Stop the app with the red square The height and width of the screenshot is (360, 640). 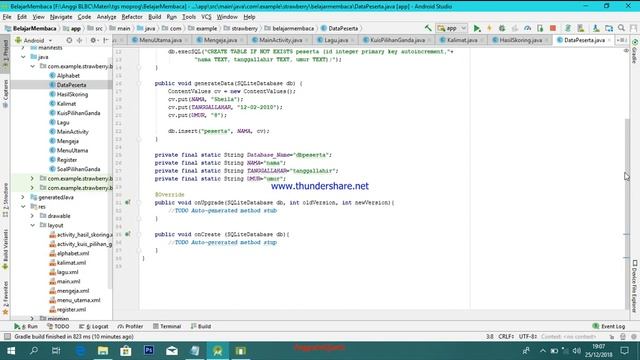click(553, 28)
